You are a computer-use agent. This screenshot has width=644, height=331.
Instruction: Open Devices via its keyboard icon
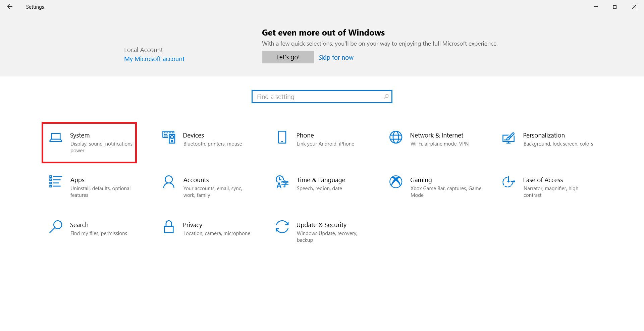click(x=169, y=137)
